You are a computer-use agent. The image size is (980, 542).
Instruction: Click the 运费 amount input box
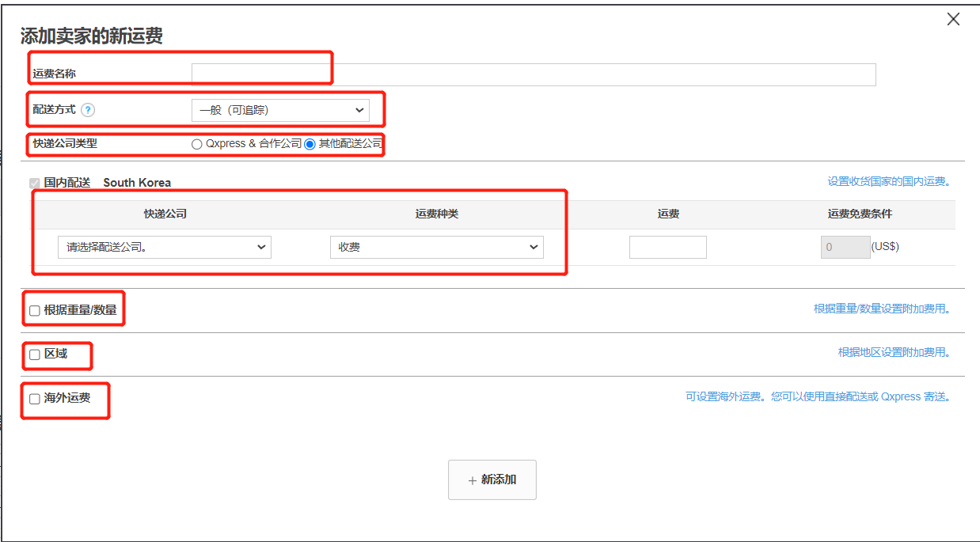(x=667, y=247)
